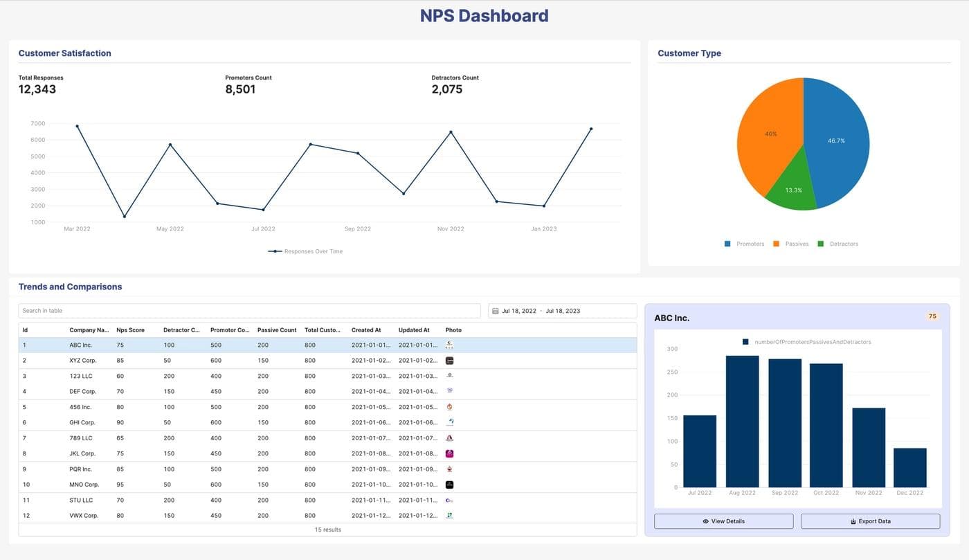The image size is (969, 560).
Task: Click the Search in table field
Action: (x=249, y=309)
